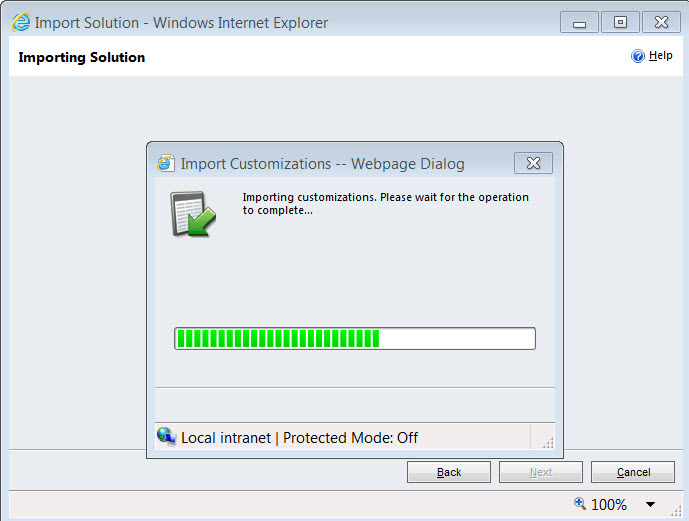This screenshot has height=521, width=689.
Task: Close the Import Solution window
Action: [661, 22]
